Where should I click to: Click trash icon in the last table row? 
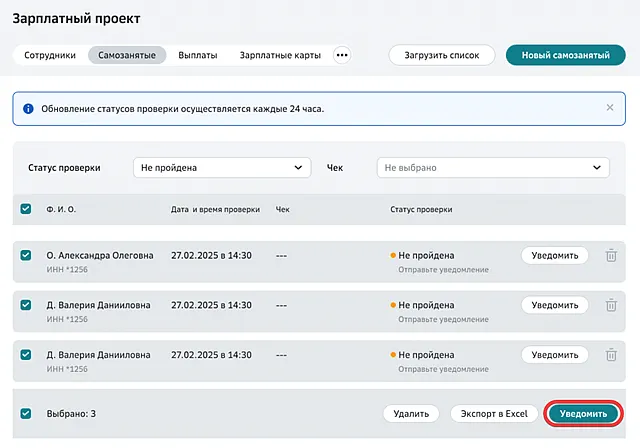coord(610,354)
